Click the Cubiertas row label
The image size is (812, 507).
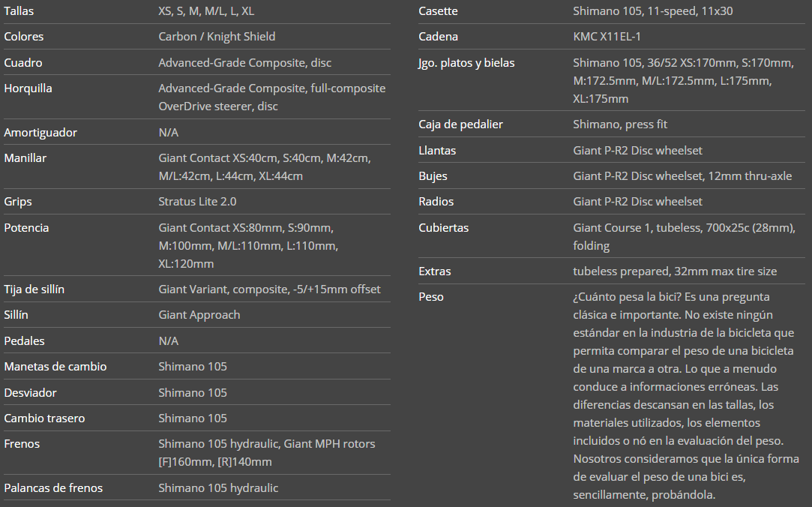tap(443, 228)
